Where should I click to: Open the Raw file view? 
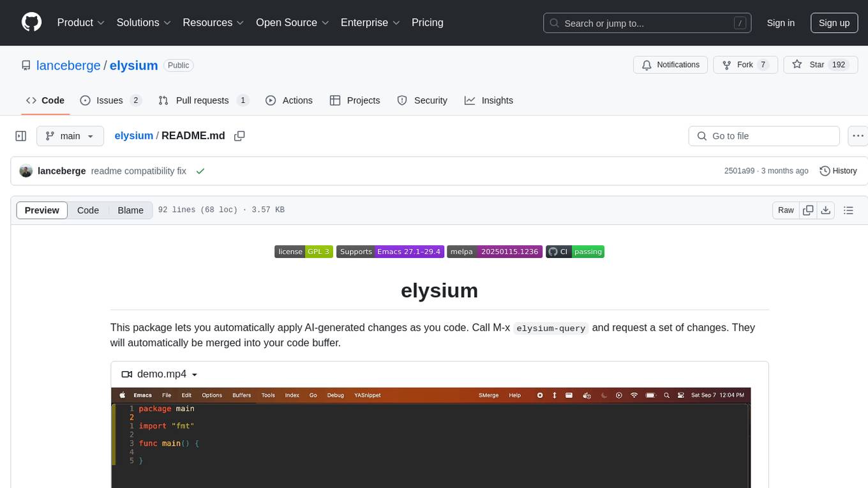(x=786, y=210)
